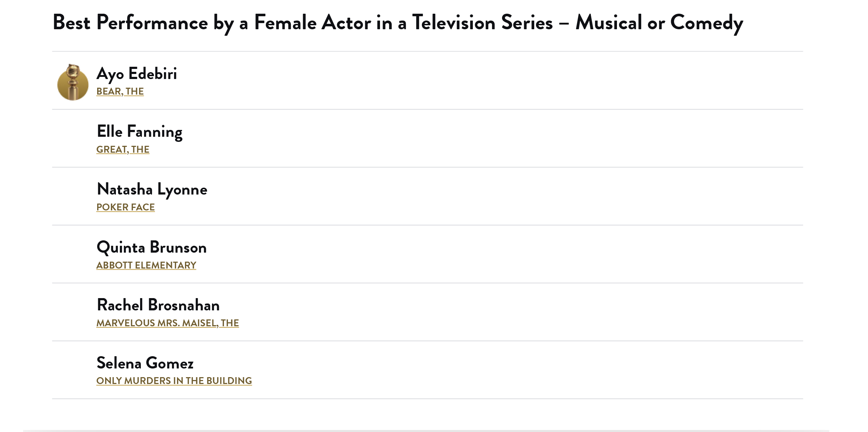Viewport: 868px width, 432px height.
Task: Click the divider line beneath the category heading
Action: tap(427, 51)
